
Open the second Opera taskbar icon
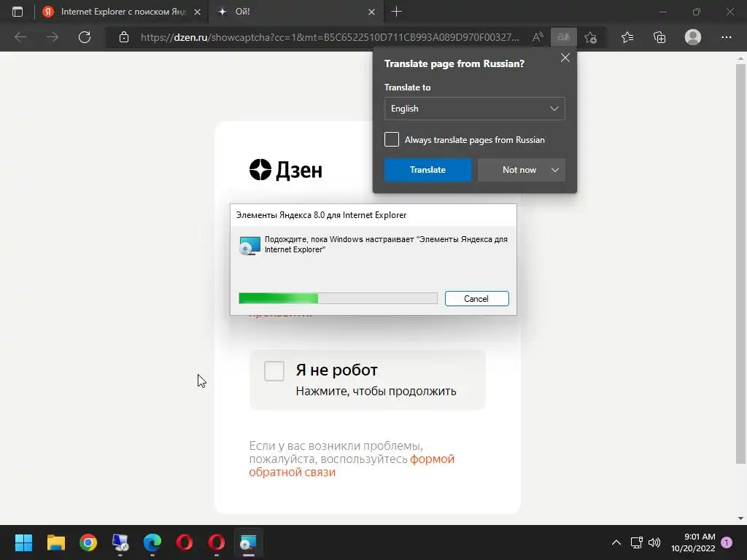tap(216, 542)
